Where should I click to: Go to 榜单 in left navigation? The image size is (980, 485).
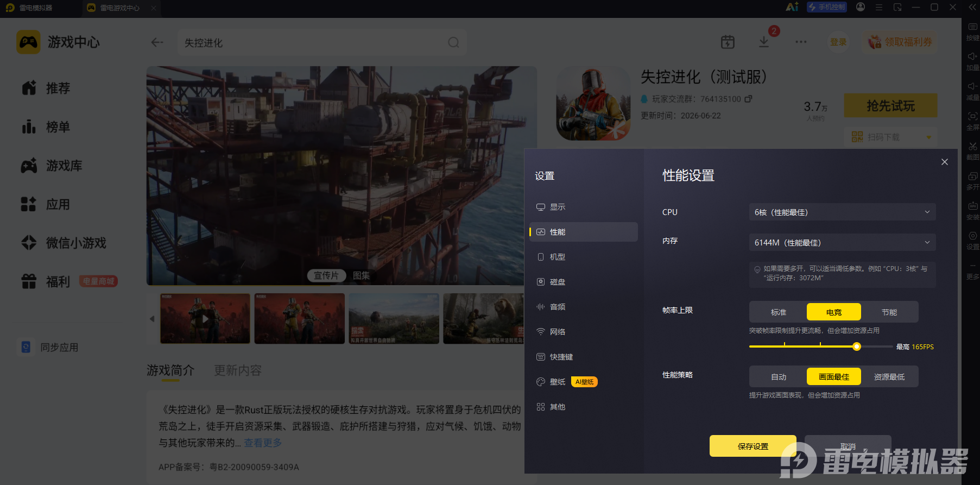[46, 127]
